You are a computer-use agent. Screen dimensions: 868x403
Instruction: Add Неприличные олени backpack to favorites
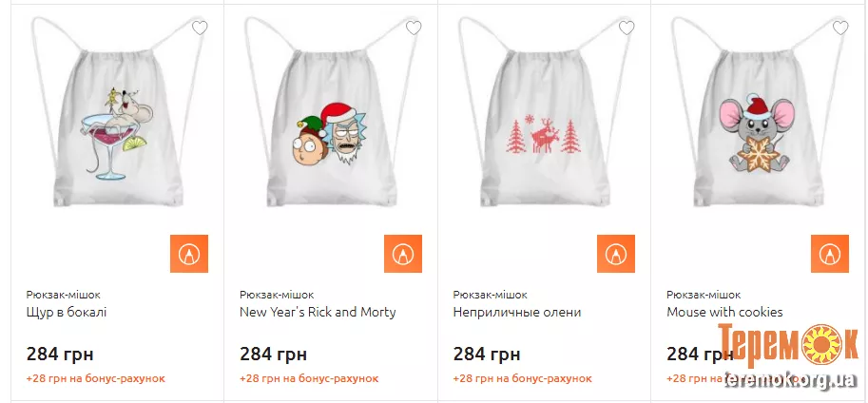pos(627,28)
